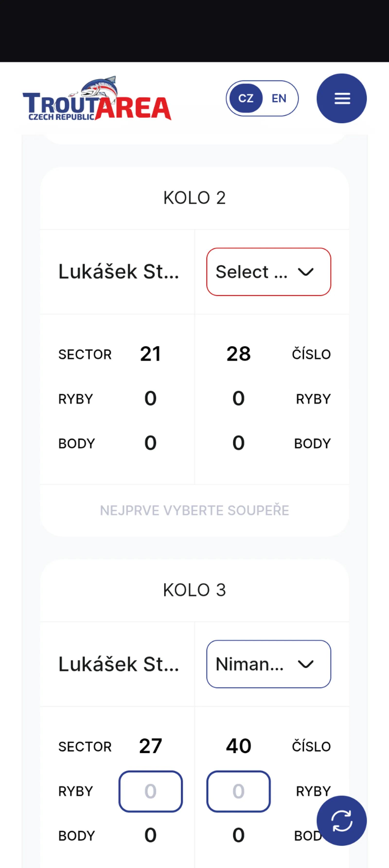Switch language to EN
Image resolution: width=389 pixels, height=868 pixels.
tap(279, 98)
